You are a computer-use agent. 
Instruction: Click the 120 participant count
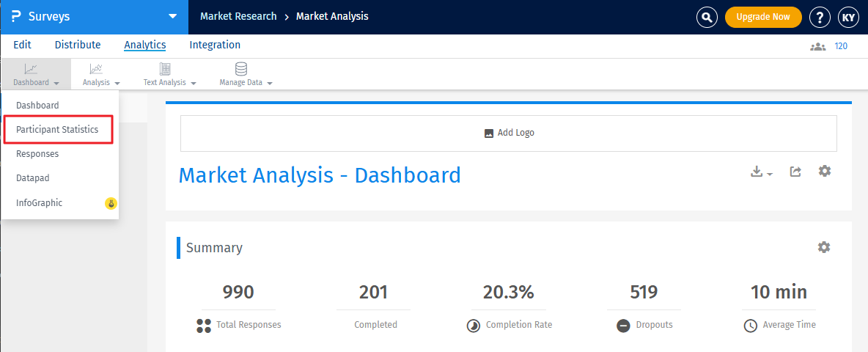pyautogui.click(x=841, y=46)
